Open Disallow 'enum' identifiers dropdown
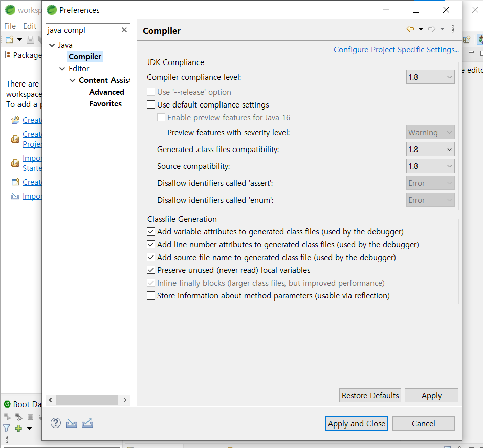 [x=430, y=200]
